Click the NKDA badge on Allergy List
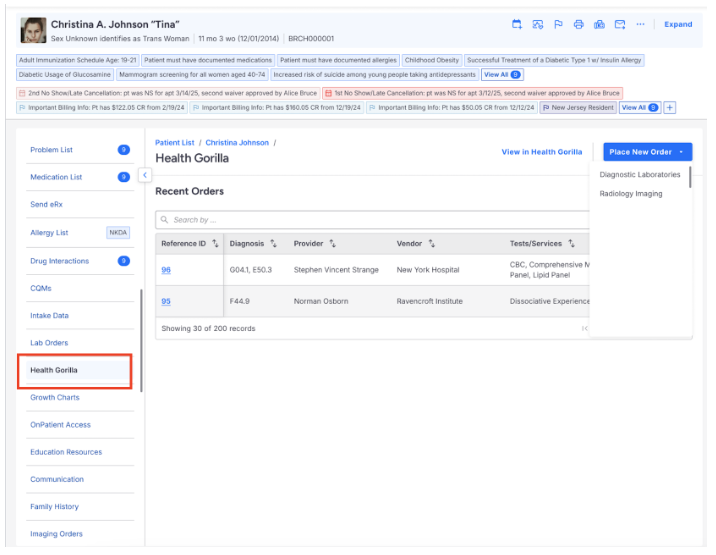This screenshot has height=555, width=716. (x=118, y=233)
